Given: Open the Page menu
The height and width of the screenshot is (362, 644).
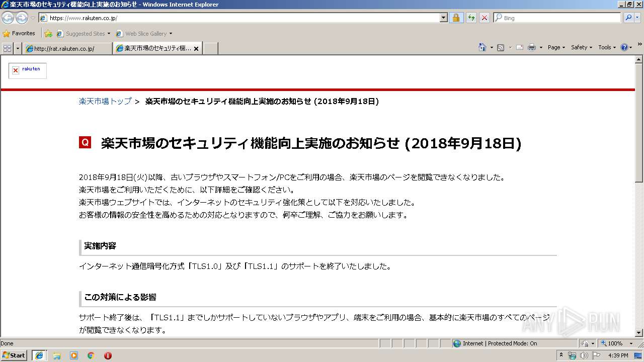Looking at the screenshot, I should (x=556, y=47).
